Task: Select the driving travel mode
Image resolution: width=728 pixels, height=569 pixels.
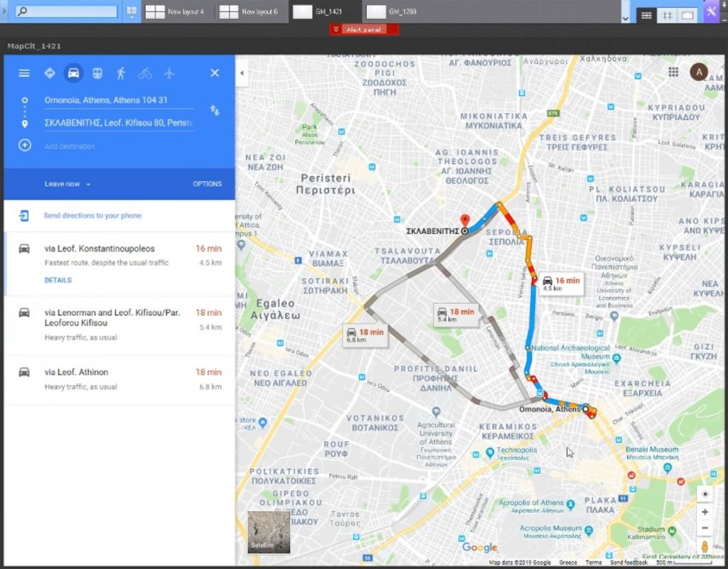Action: pyautogui.click(x=73, y=73)
